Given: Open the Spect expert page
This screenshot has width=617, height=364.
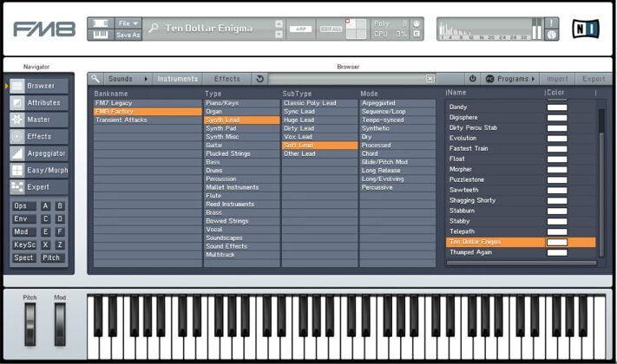Looking at the screenshot, I should [24, 258].
